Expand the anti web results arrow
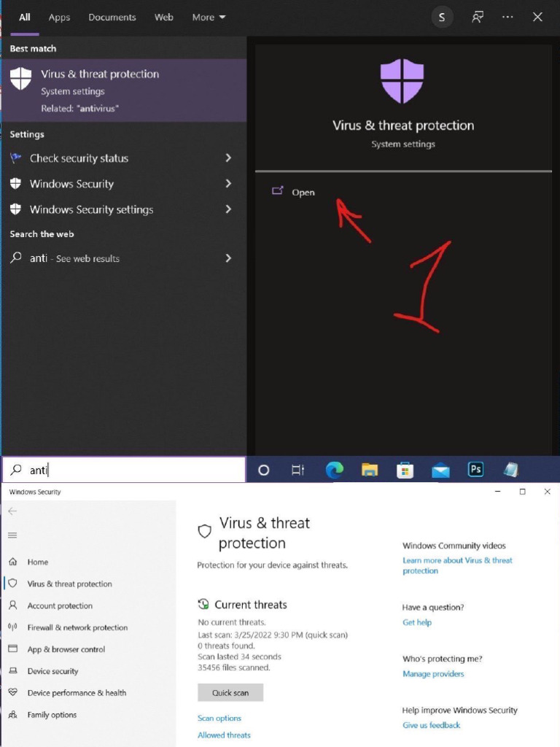Screen dimensions: 560x747 [228, 258]
